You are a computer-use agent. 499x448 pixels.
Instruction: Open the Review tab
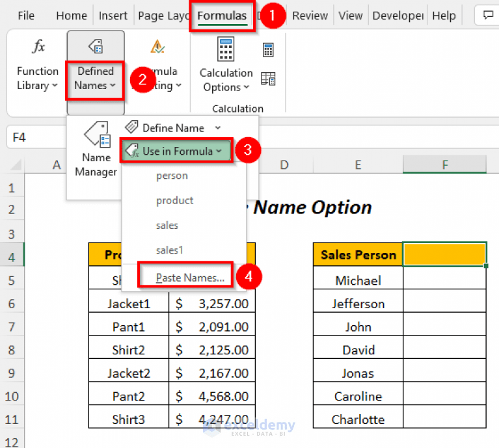click(310, 15)
